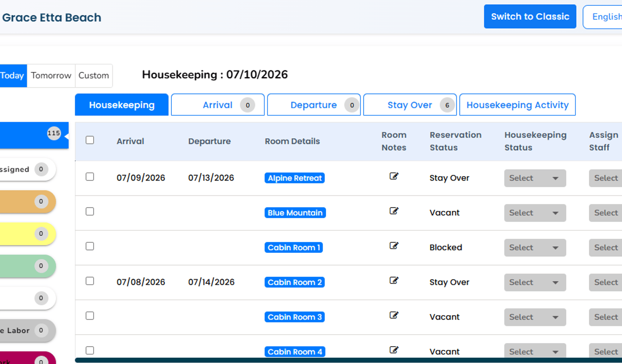Open room notes for Alpine Retreat
This screenshot has height=364, width=622.
click(394, 176)
